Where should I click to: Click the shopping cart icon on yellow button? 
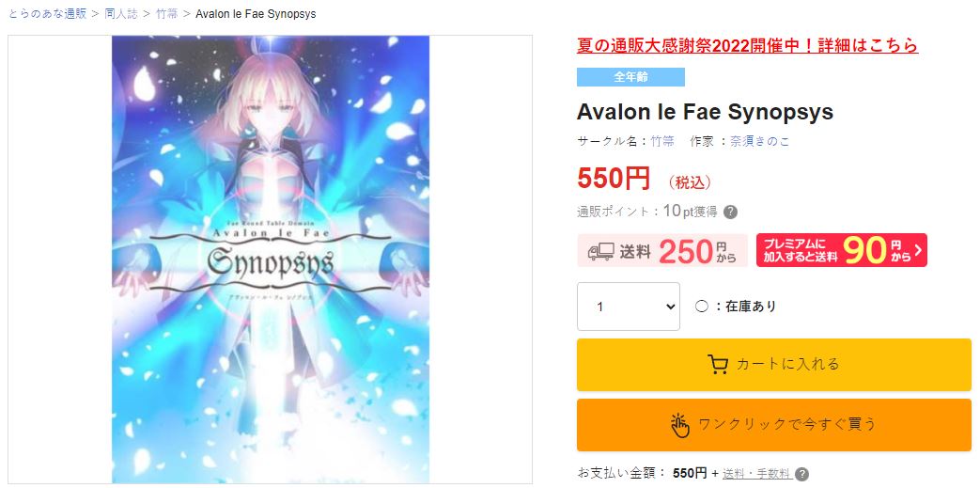718,364
